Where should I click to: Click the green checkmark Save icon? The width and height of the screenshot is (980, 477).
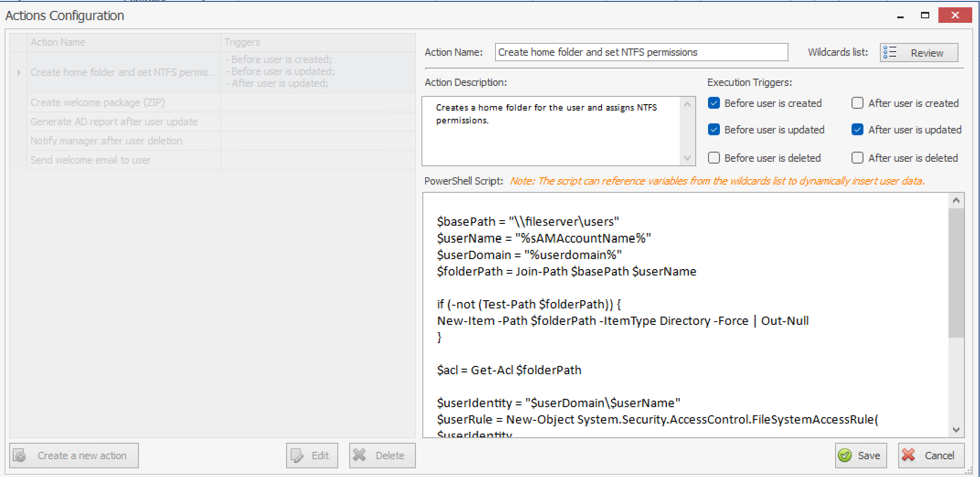pos(845,456)
